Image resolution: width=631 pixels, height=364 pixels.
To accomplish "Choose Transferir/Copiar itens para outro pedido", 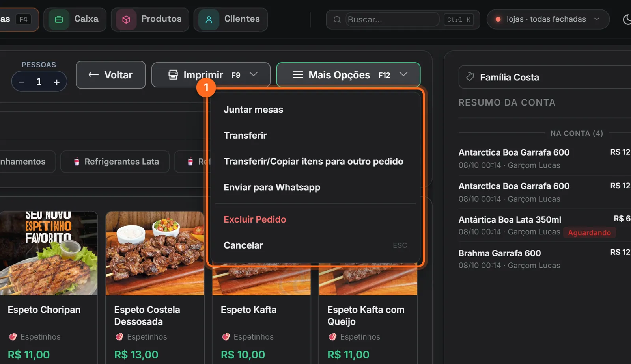I will (315, 162).
